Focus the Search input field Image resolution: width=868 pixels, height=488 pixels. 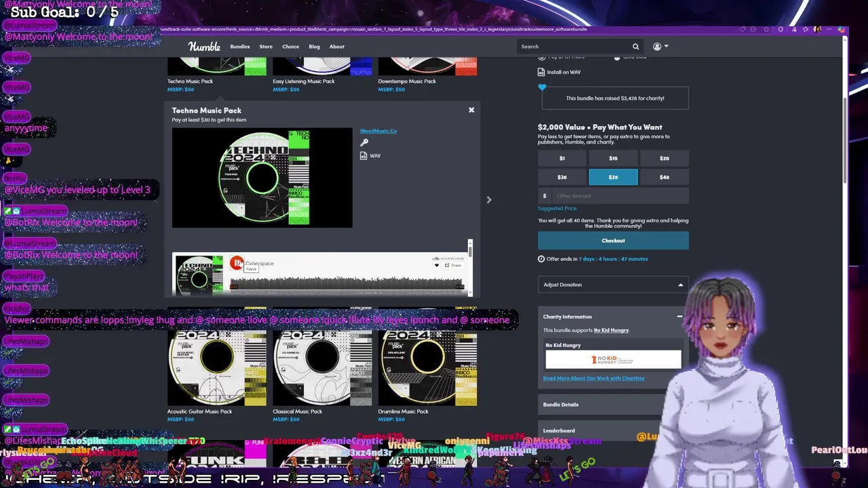[575, 47]
